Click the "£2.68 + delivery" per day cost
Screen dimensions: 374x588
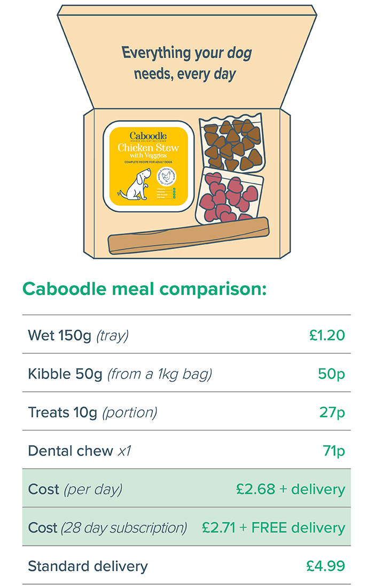click(290, 489)
